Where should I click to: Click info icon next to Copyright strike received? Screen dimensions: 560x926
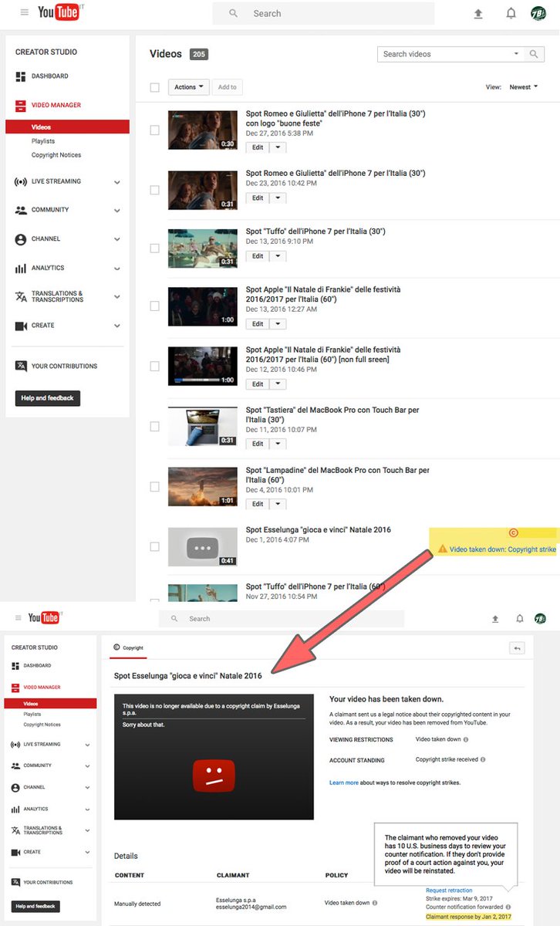coord(482,760)
